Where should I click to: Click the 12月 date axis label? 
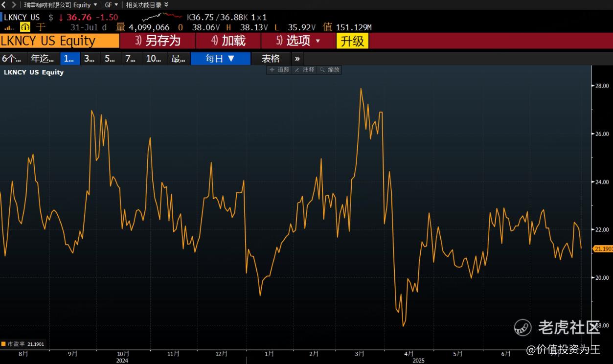[222, 354]
